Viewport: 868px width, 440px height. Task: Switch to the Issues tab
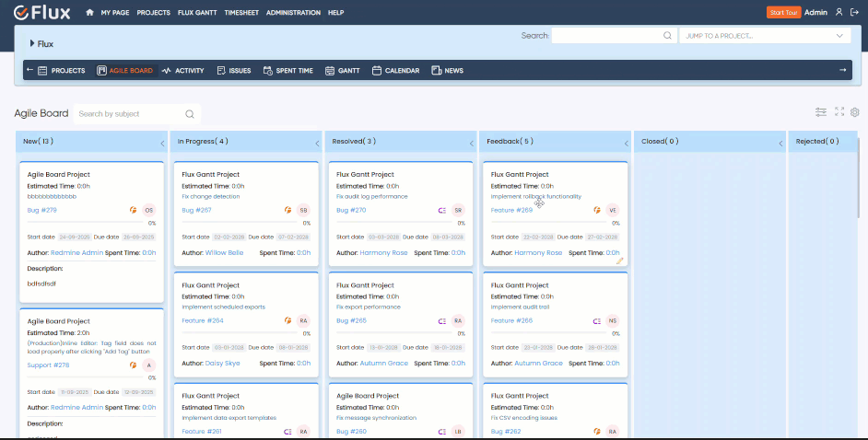click(234, 70)
